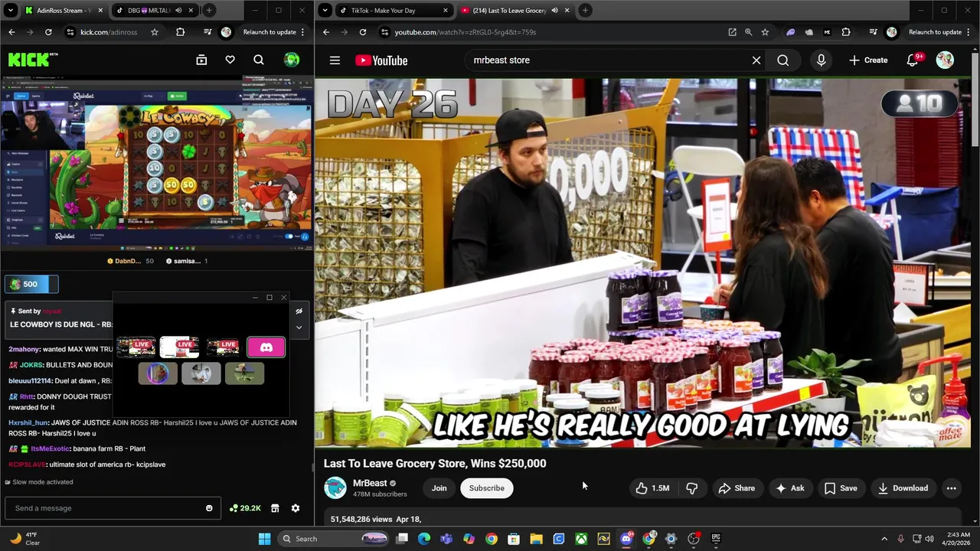Mute the Last To Leave Grocery tab audio
Viewport: 980px width, 551px height.
click(x=554, y=11)
